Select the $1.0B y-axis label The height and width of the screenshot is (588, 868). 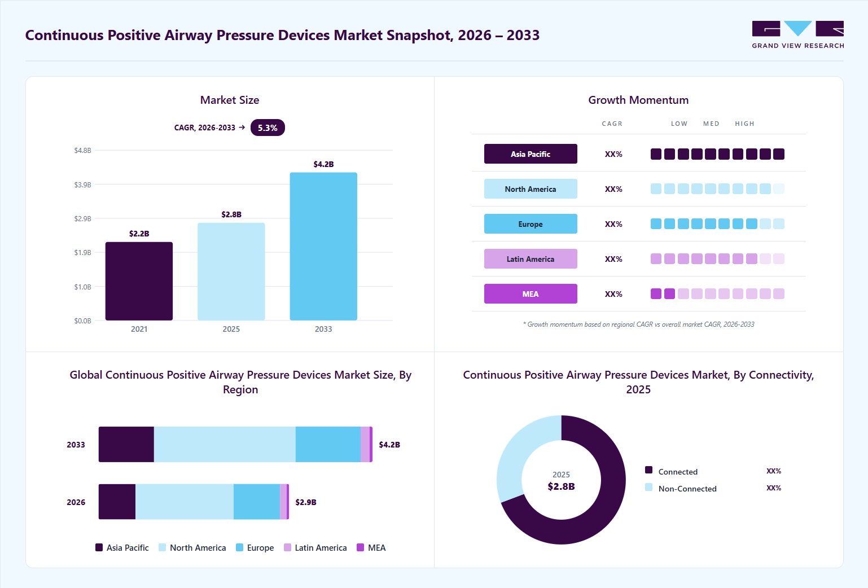(x=82, y=287)
